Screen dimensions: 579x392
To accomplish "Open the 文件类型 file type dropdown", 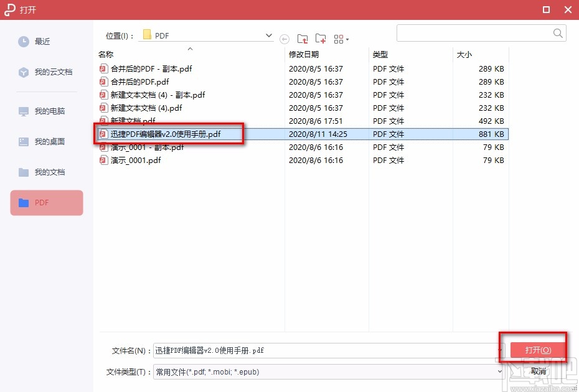I will pyautogui.click(x=501, y=371).
